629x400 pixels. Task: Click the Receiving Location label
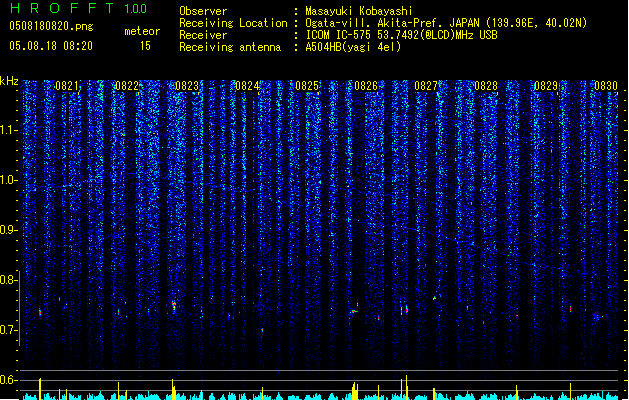[x=233, y=23]
